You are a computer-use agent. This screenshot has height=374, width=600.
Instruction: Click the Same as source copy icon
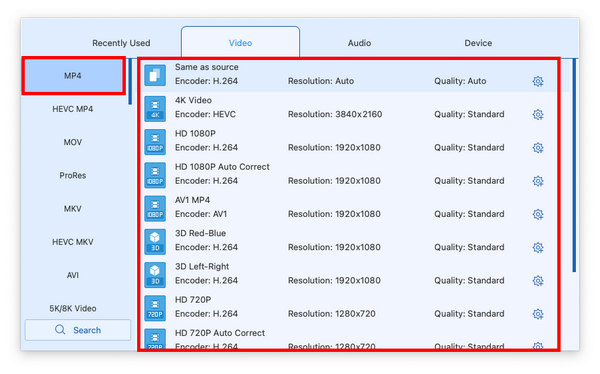point(155,75)
